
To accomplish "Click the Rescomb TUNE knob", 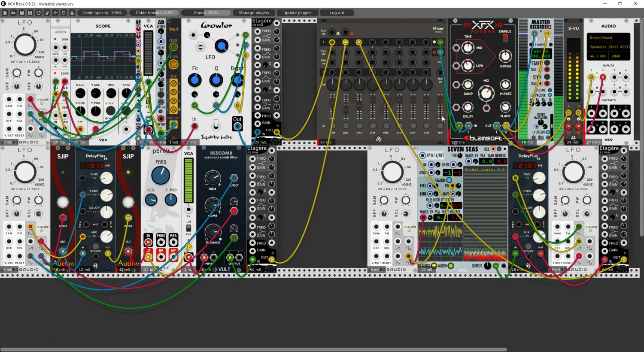I will (212, 178).
